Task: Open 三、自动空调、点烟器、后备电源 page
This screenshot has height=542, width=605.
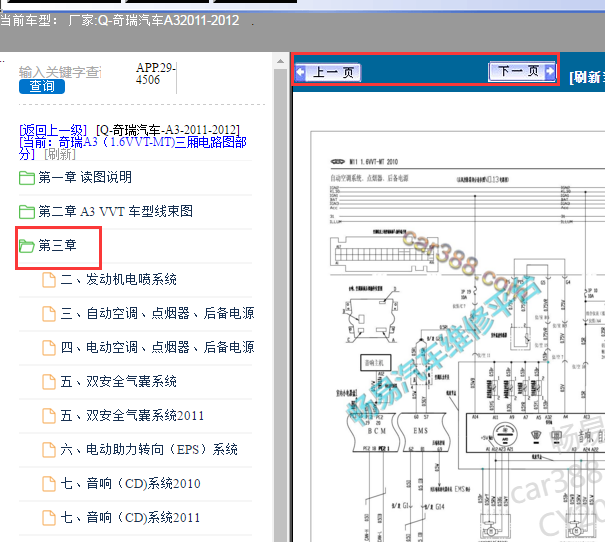Action: [157, 313]
